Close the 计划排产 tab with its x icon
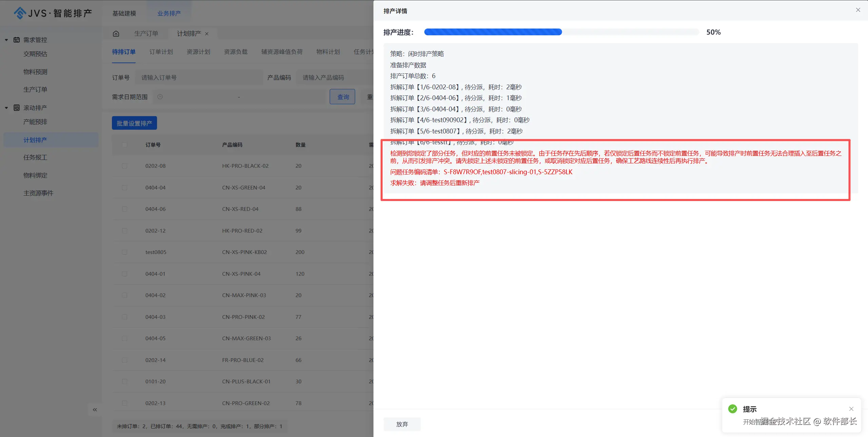Image resolution: width=868 pixels, height=437 pixels. click(x=207, y=34)
